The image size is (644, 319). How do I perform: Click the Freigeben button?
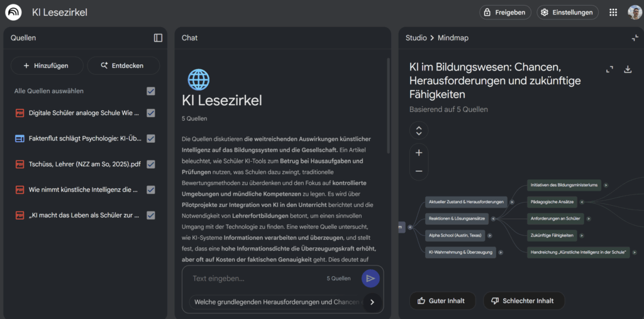(505, 13)
